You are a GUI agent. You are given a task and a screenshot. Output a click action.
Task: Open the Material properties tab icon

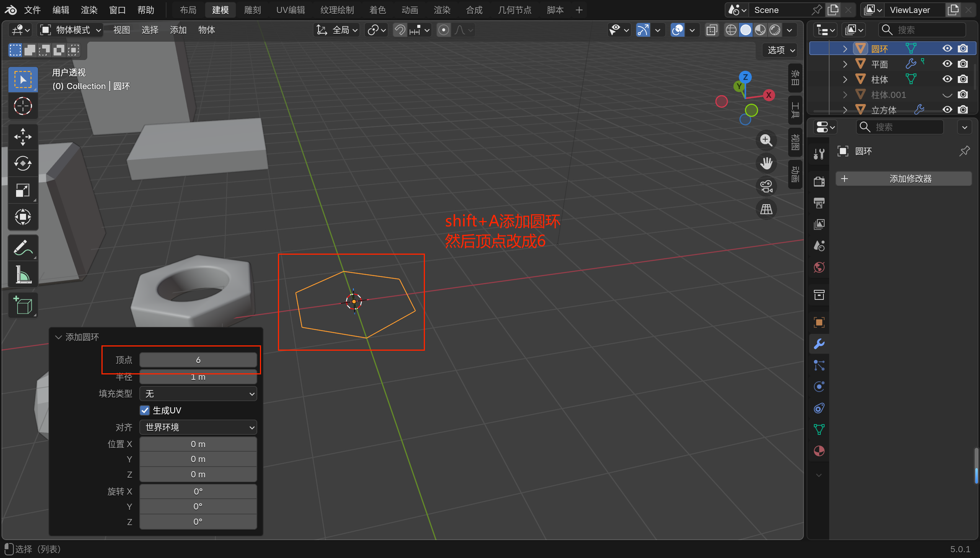819,451
